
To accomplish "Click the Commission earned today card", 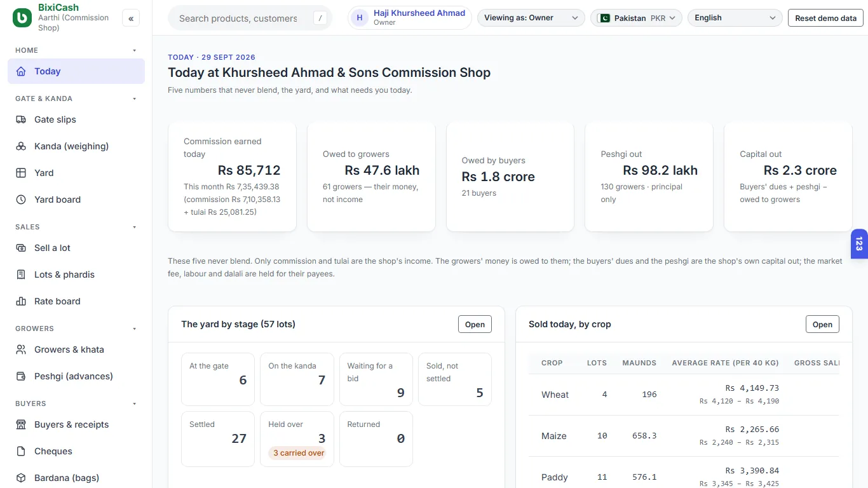I will pos(232,177).
